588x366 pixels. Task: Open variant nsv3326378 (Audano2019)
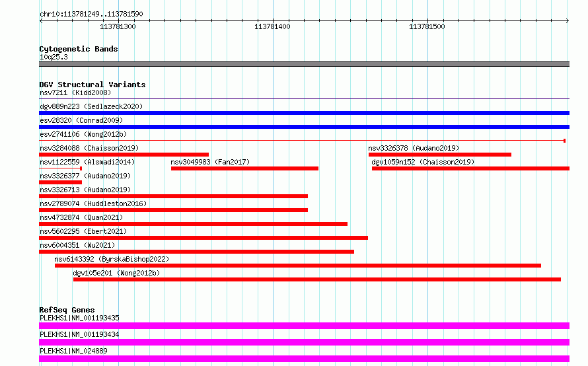click(x=414, y=148)
